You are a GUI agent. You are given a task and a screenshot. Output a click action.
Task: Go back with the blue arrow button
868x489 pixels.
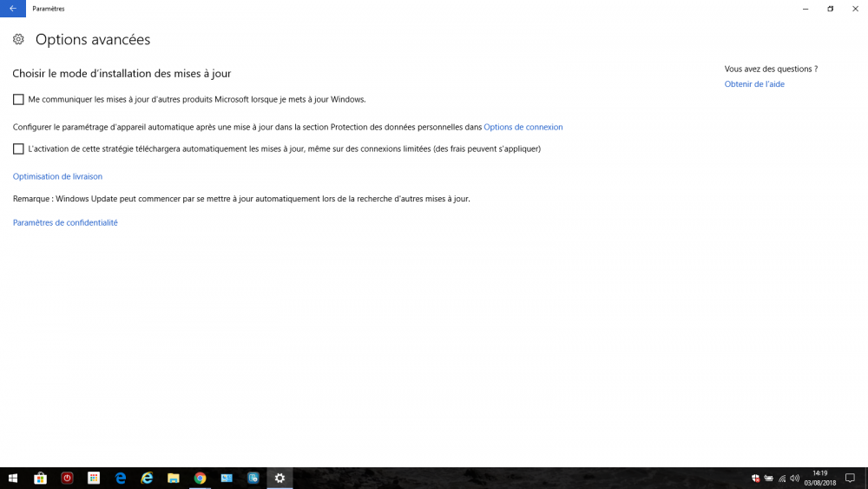(13, 9)
